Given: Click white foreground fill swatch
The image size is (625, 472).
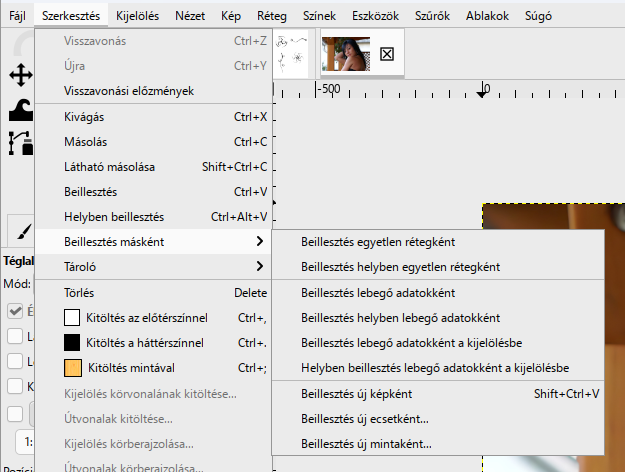Looking at the screenshot, I should click(72, 318).
